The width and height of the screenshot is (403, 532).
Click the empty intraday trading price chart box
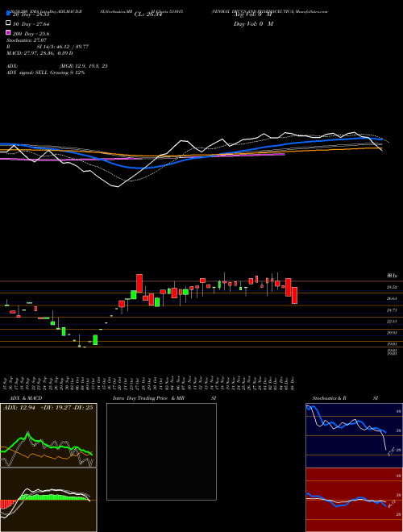click(x=161, y=451)
